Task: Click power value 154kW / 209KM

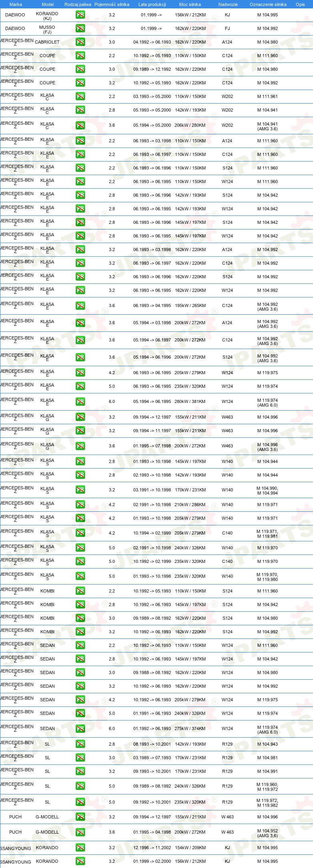Action: (x=190, y=848)
